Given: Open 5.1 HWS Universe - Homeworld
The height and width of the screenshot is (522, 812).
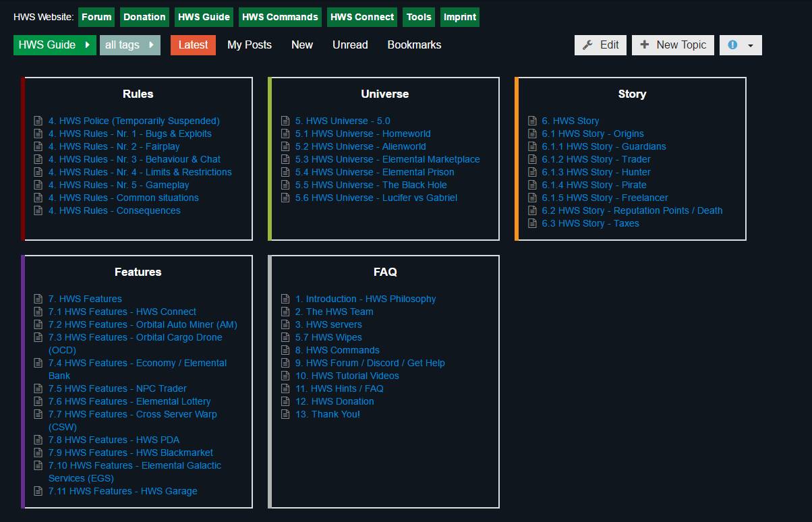Looking at the screenshot, I should point(363,134).
